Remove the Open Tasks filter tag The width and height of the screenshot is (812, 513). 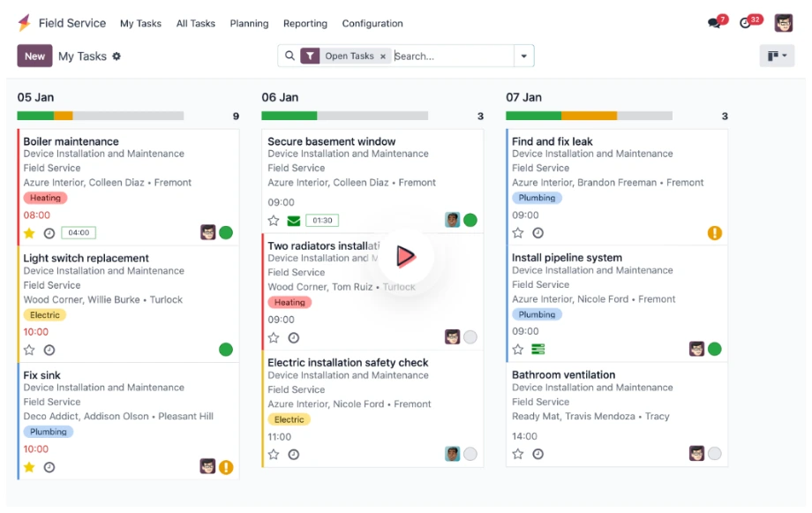pyautogui.click(x=383, y=57)
